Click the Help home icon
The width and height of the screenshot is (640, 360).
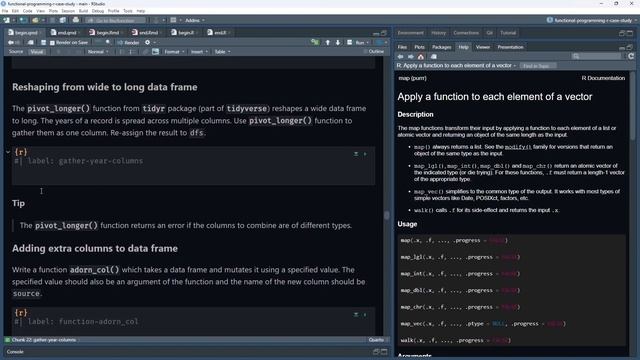421,57
